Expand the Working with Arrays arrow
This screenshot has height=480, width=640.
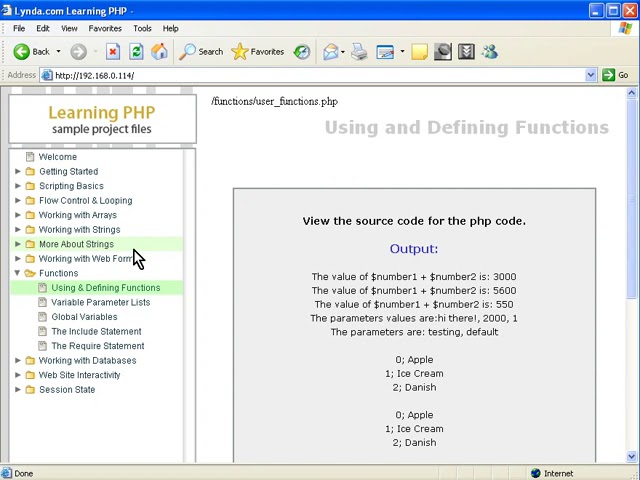(x=18, y=215)
